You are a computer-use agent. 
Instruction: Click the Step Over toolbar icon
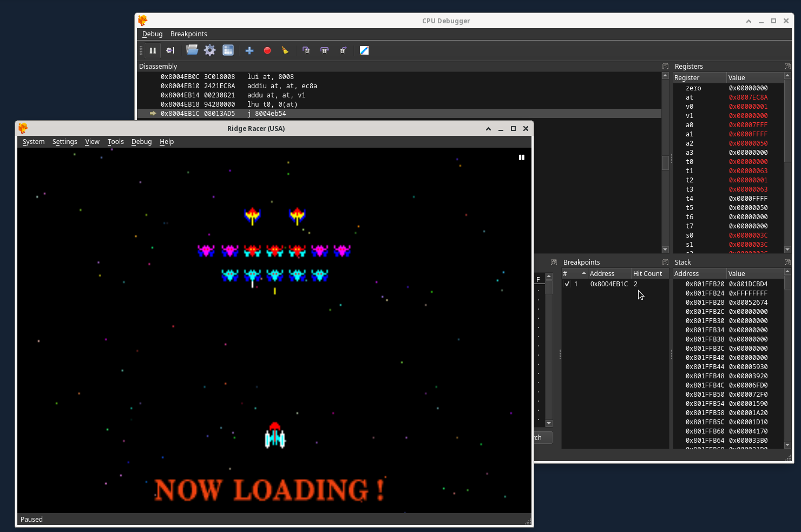coord(325,50)
